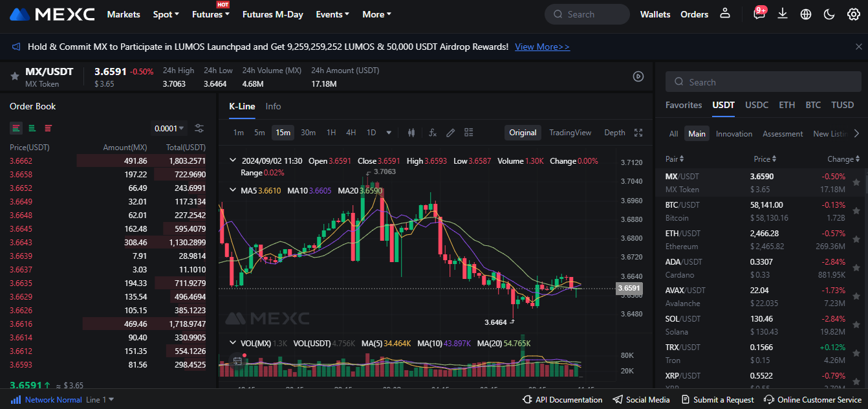Open the candlestick chart type icon

click(x=411, y=133)
